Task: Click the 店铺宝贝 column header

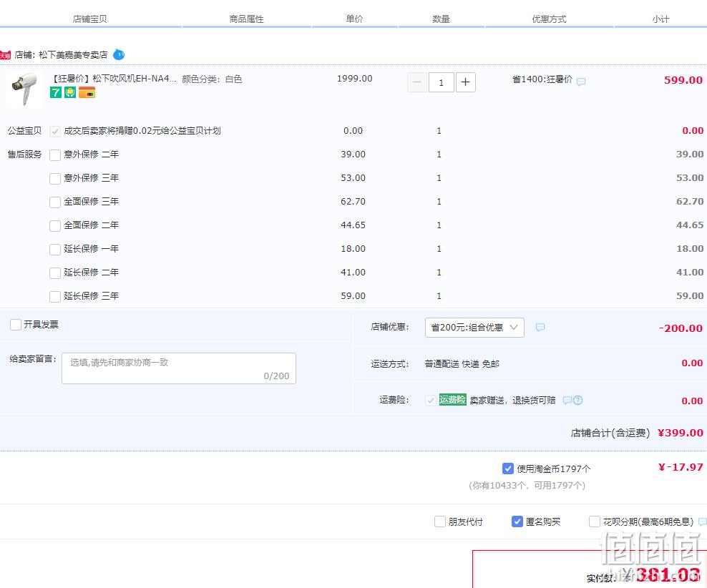Action: [x=89, y=19]
